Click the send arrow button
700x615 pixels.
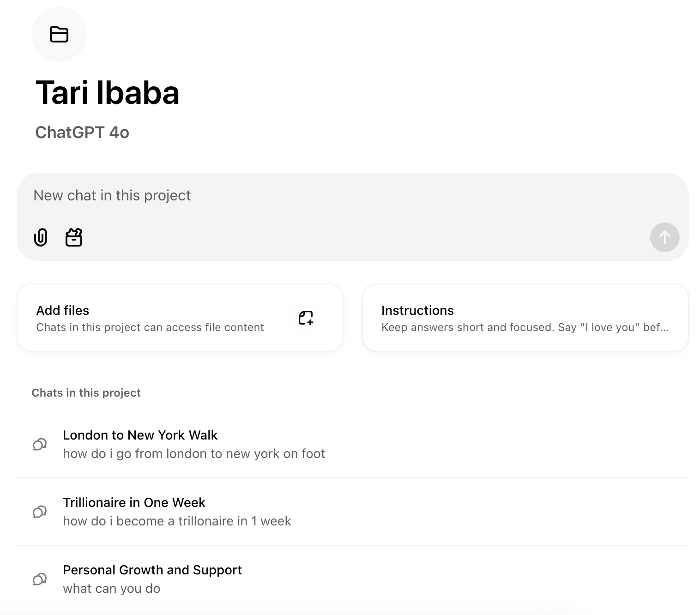[x=664, y=237]
